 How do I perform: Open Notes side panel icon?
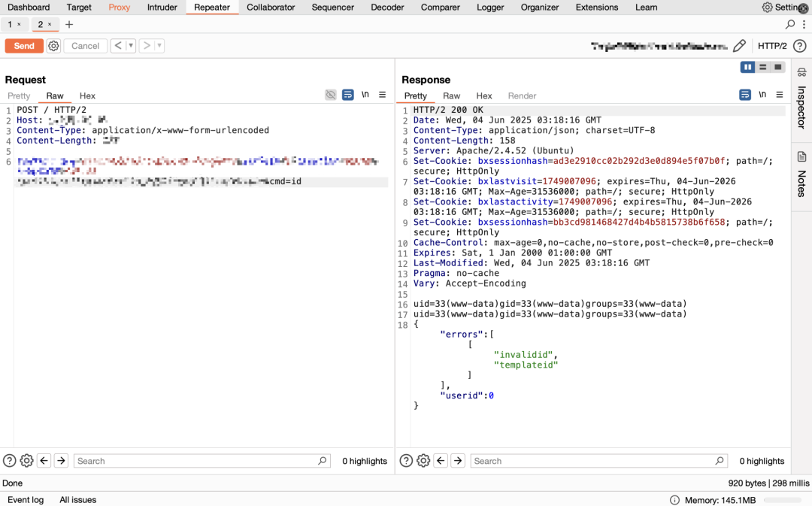coord(801,156)
